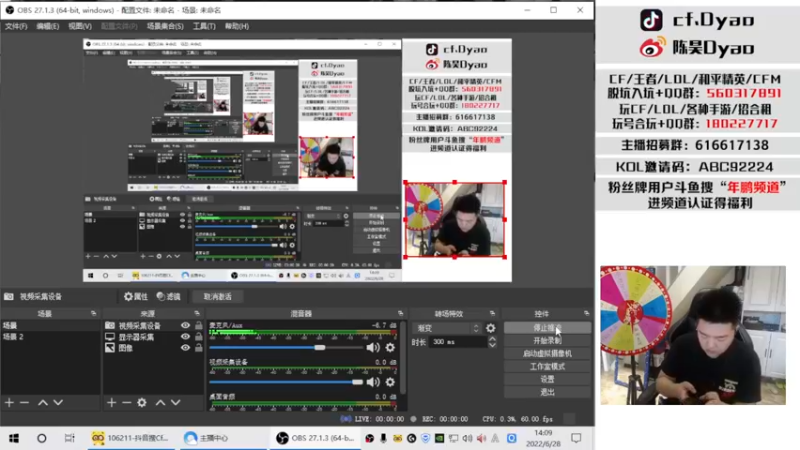Open 滤镜 for the selected source

point(168,296)
